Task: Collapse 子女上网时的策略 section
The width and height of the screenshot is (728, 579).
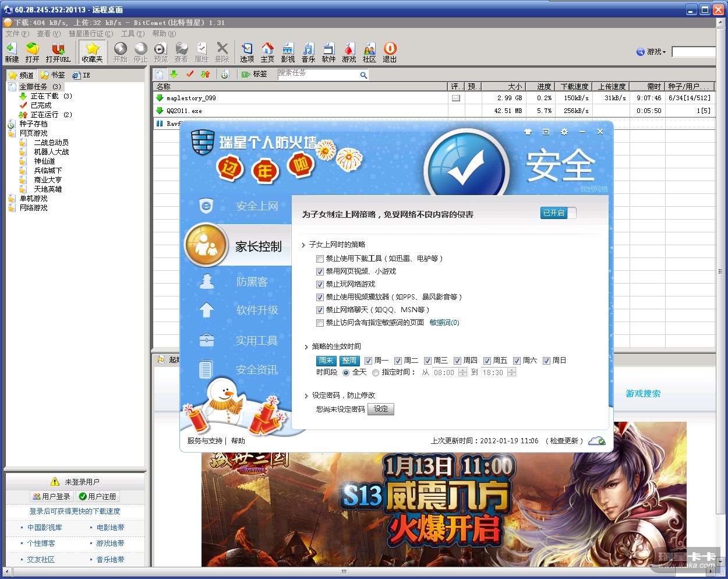Action: click(304, 245)
